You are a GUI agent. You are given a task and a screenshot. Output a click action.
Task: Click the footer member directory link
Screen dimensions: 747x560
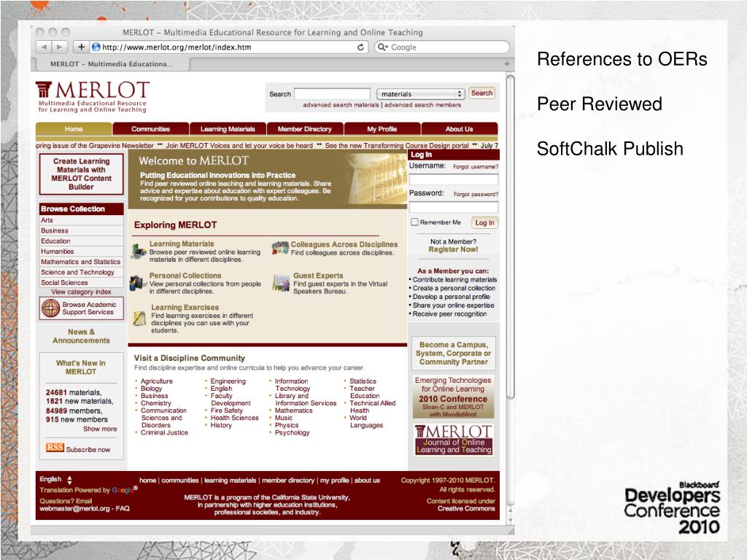(x=287, y=481)
